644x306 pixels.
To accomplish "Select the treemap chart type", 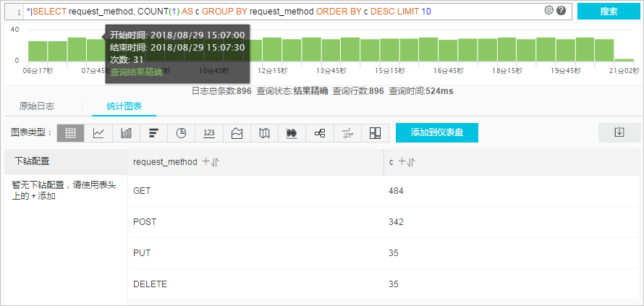I will 376,133.
